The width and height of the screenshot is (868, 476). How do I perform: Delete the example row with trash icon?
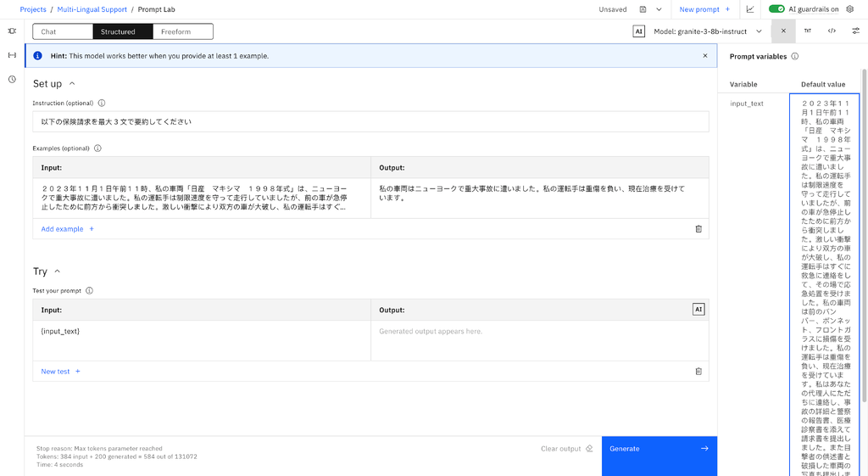698,229
